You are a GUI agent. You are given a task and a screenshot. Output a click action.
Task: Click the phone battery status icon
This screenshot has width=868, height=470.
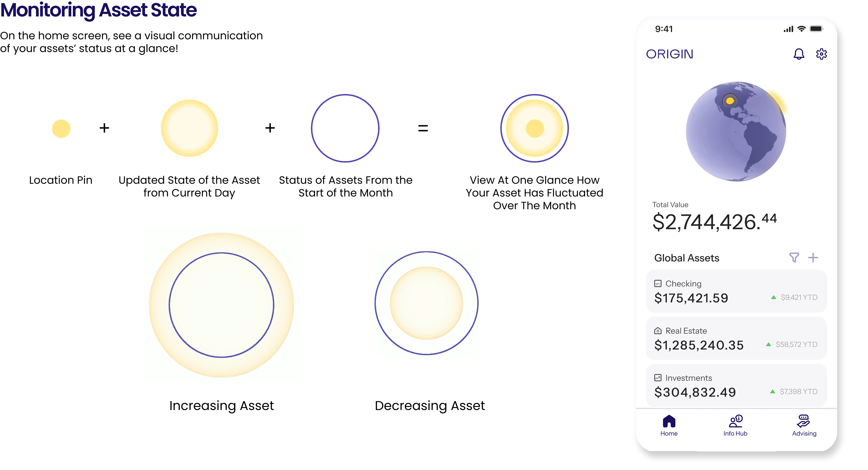tap(816, 29)
